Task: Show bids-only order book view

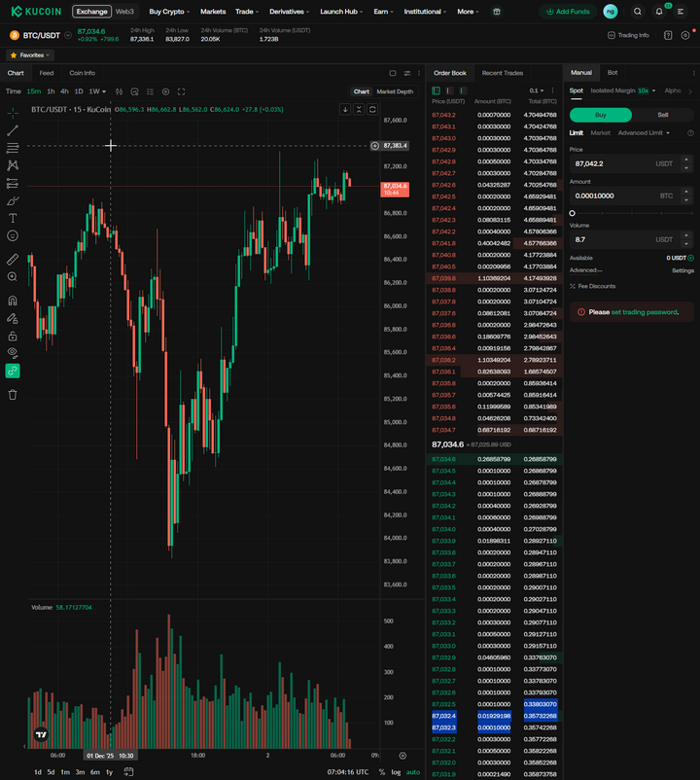Action: 463,90
